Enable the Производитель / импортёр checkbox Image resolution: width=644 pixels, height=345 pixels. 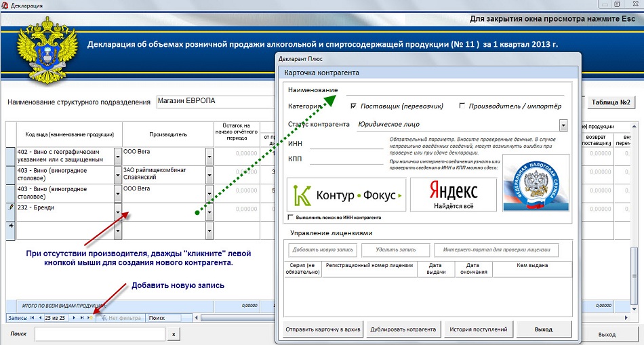tap(462, 106)
